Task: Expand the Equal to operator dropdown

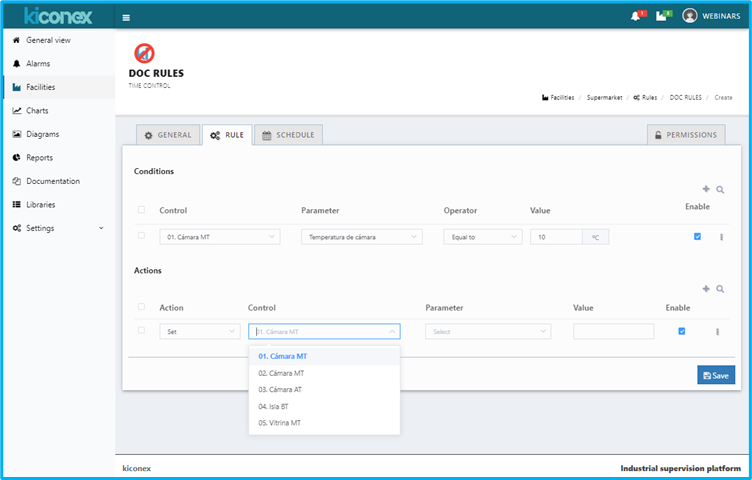Action: click(x=483, y=237)
